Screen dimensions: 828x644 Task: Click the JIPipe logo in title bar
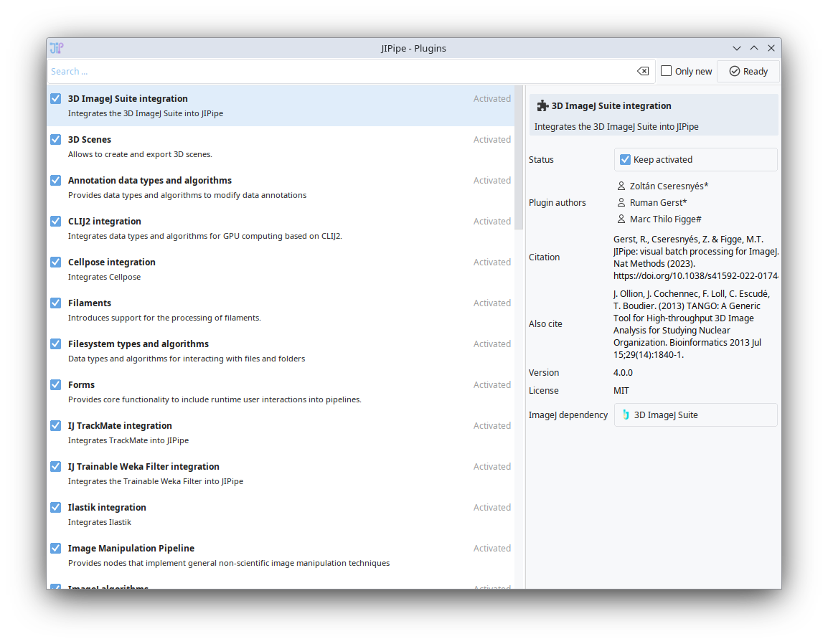tap(57, 48)
